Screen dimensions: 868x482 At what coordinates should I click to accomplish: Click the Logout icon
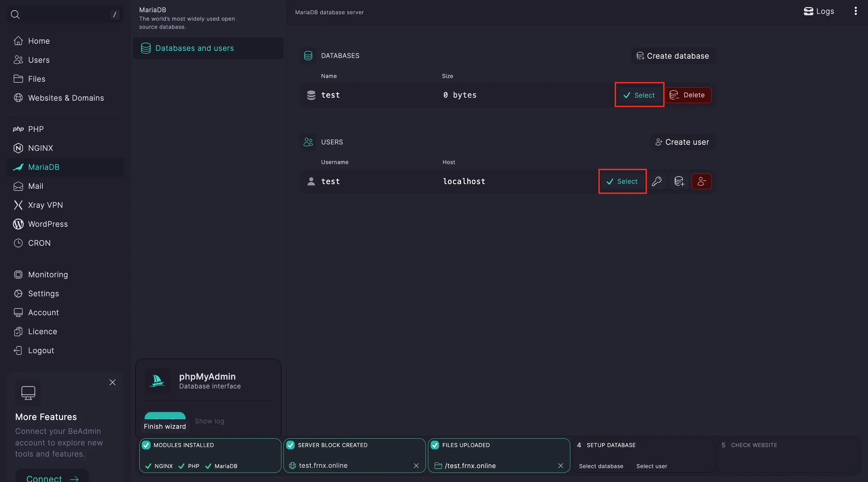[x=18, y=350]
